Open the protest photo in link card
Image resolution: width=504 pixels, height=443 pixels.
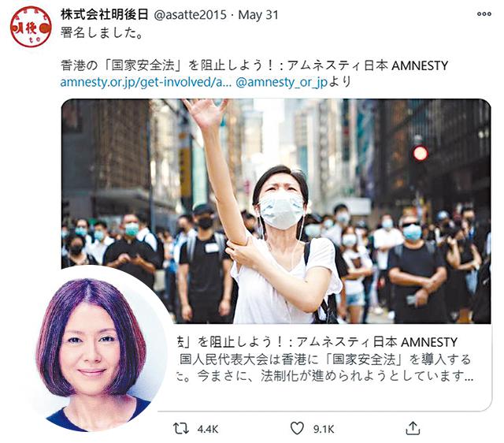[276, 211]
